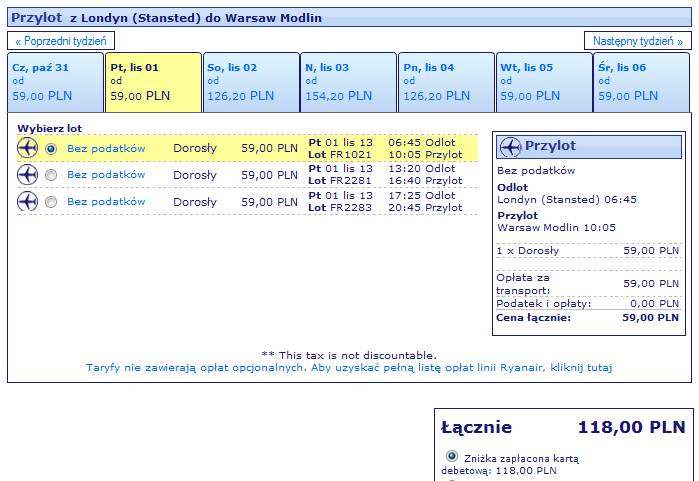
Task: Click Podatek i opłaty 0,00 PLN value
Action: (654, 304)
